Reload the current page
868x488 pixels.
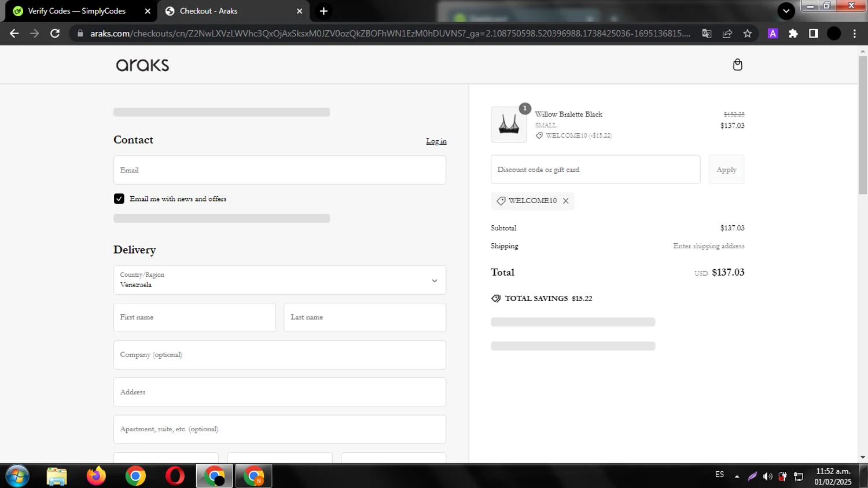point(55,34)
